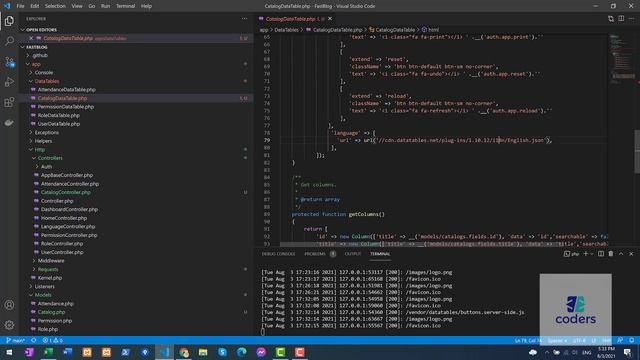
Task: Select the php terminal shell label
Action: (x=572, y=254)
